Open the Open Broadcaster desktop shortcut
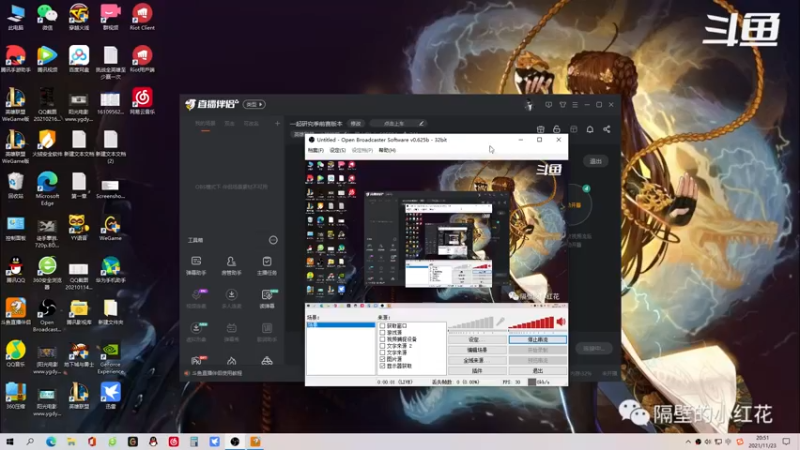800x450 pixels. (47, 315)
